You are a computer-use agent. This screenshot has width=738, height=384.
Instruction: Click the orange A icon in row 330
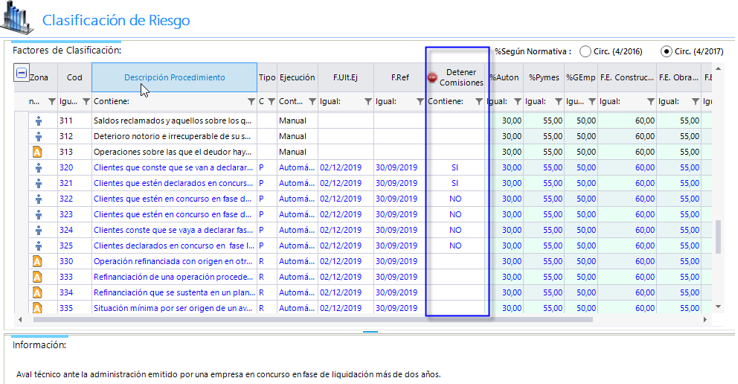click(x=37, y=261)
